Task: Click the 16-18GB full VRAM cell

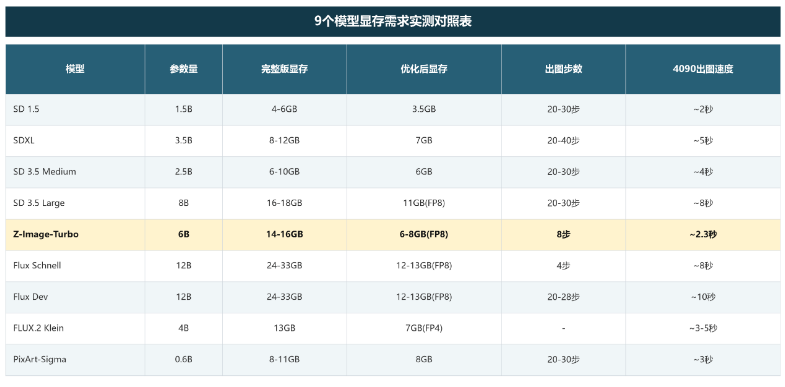Action: (284, 203)
